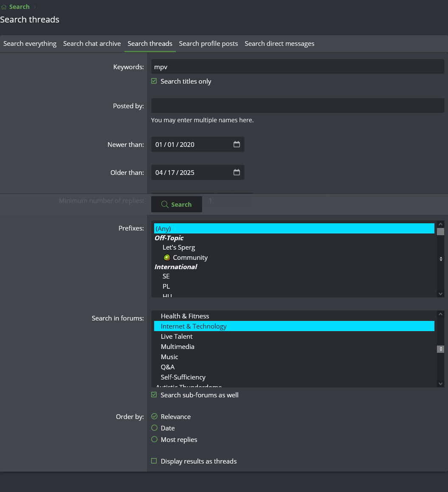Order results by Date
Screen dimensions: 448x492
(x=154, y=427)
